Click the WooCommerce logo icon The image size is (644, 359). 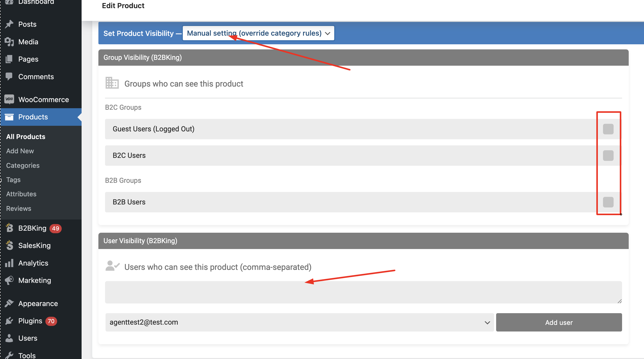(x=9, y=99)
